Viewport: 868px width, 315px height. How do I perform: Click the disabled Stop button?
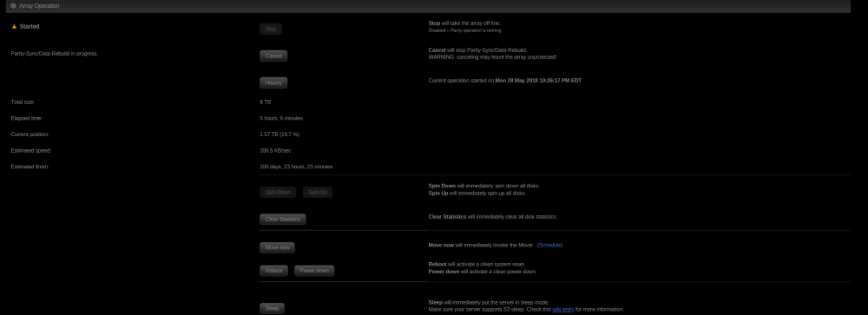[x=271, y=29]
